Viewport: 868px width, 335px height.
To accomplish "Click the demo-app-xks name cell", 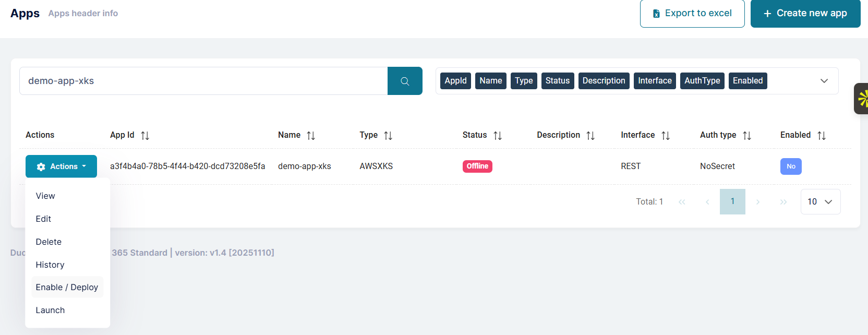I will 305,166.
